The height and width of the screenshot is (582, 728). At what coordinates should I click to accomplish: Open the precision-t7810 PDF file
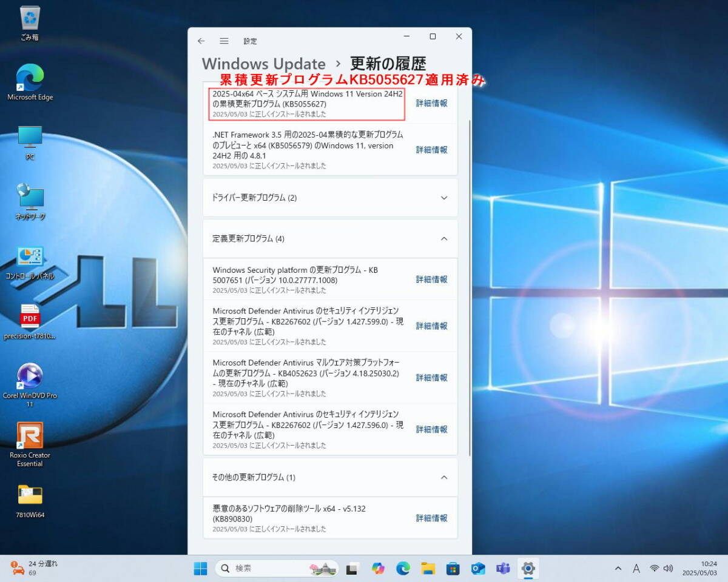(30, 316)
